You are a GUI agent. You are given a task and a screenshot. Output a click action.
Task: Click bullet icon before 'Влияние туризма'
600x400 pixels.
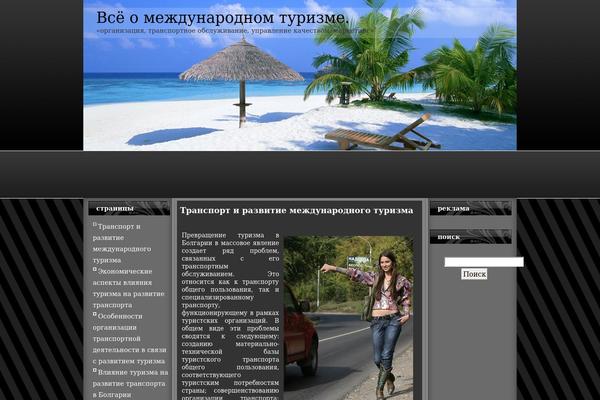pos(95,370)
